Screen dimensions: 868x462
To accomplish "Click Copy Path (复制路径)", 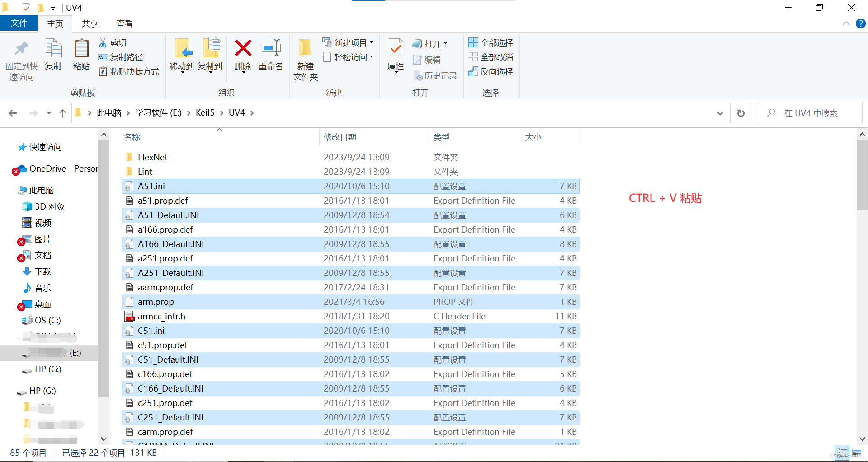I will tap(121, 57).
